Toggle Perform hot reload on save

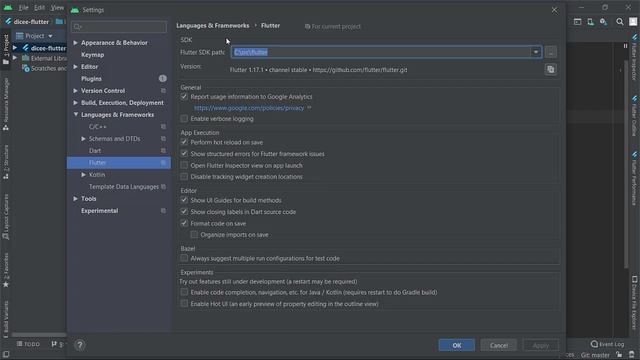coord(184,142)
